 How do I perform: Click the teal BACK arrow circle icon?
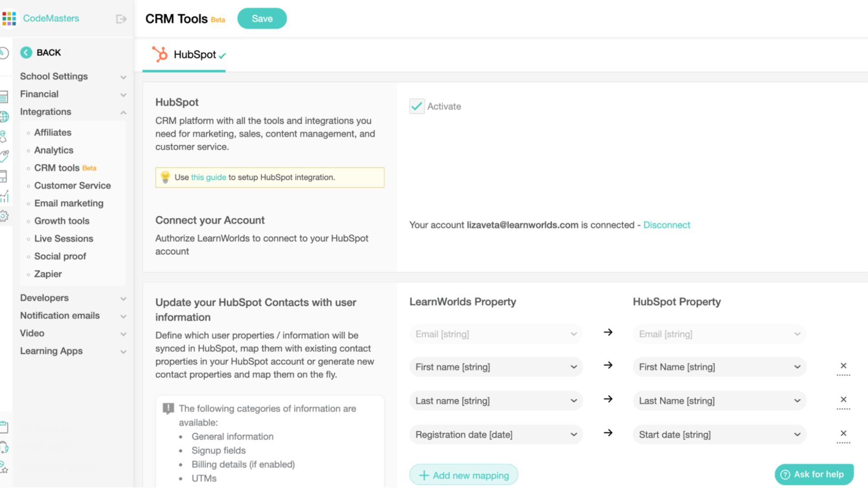[x=26, y=52]
